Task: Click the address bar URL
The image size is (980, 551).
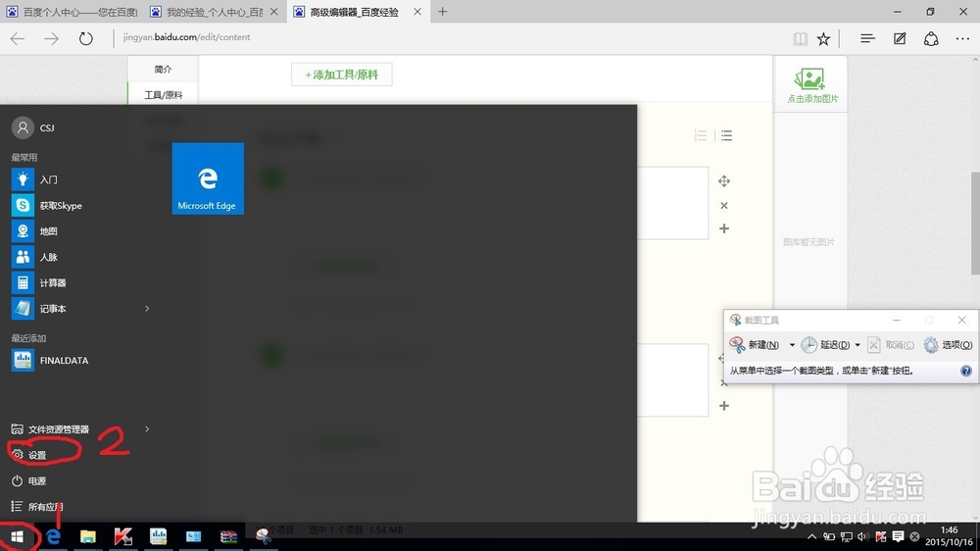Action: [186, 37]
